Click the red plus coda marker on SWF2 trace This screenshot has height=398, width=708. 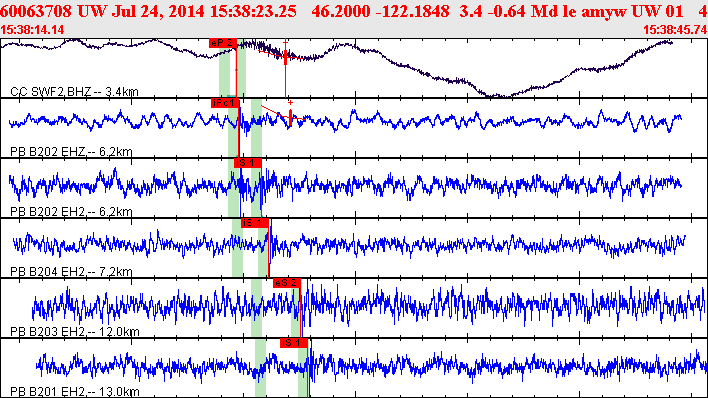[x=285, y=42]
